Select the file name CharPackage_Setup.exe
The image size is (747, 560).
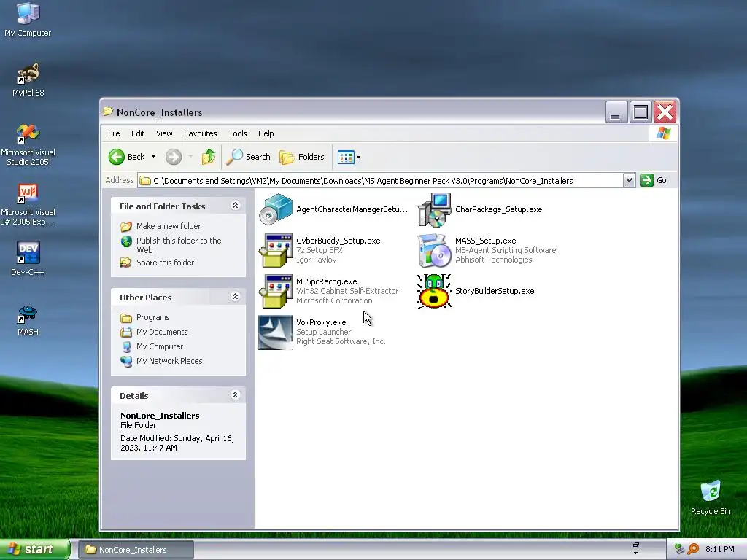498,209
